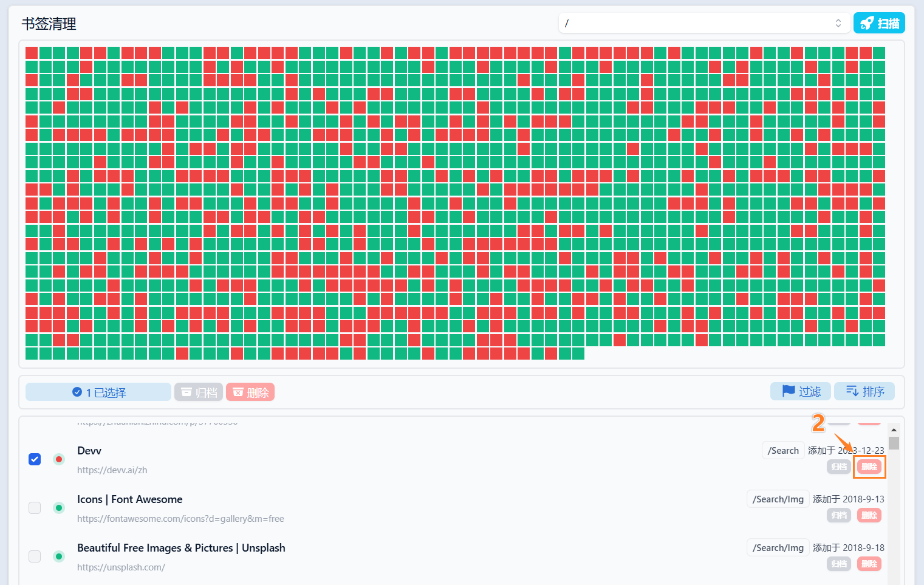Viewport: 924px width, 585px height.
Task: Check the Icons | Font Awesome checkbox
Action: point(35,508)
